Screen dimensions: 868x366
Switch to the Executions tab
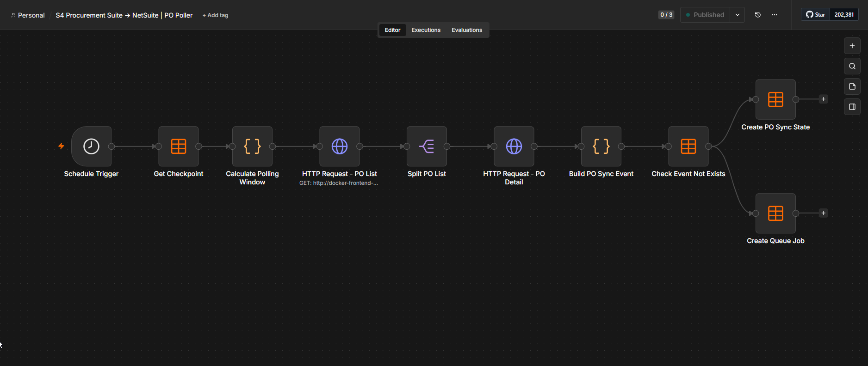click(426, 30)
